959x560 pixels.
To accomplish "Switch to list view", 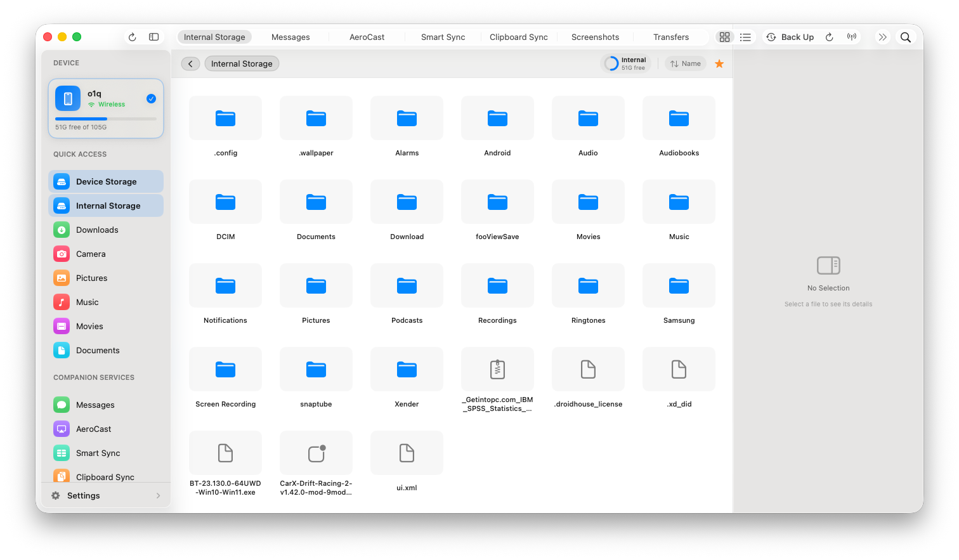I will (x=745, y=37).
